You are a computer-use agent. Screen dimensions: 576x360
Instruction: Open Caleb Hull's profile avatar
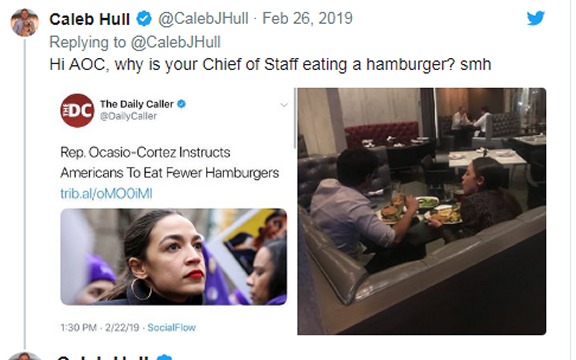pos(25,22)
